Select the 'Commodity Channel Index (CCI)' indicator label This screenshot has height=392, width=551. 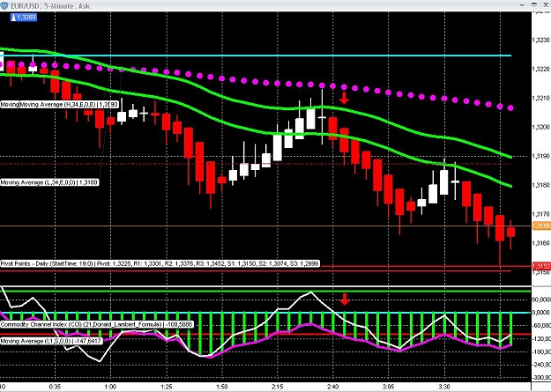pyautogui.click(x=97, y=324)
